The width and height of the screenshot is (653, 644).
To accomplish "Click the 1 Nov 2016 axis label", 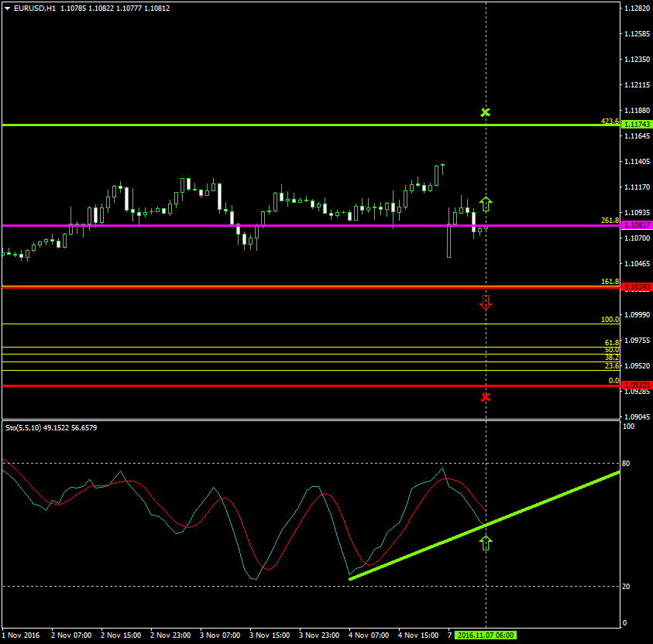I will click(21, 635).
